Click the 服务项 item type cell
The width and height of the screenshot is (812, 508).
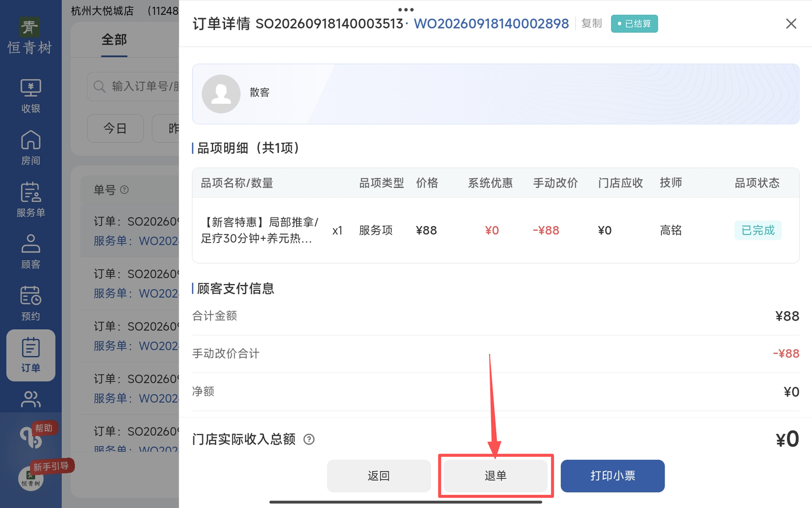point(376,230)
